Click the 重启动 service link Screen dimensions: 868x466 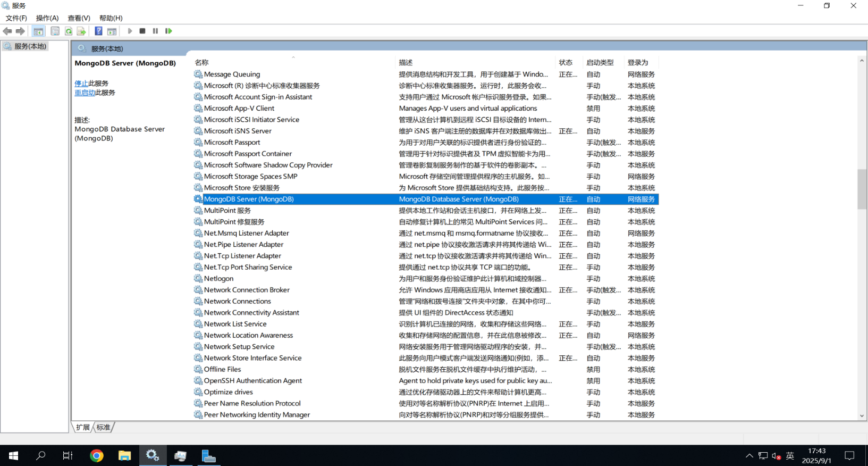pyautogui.click(x=85, y=93)
